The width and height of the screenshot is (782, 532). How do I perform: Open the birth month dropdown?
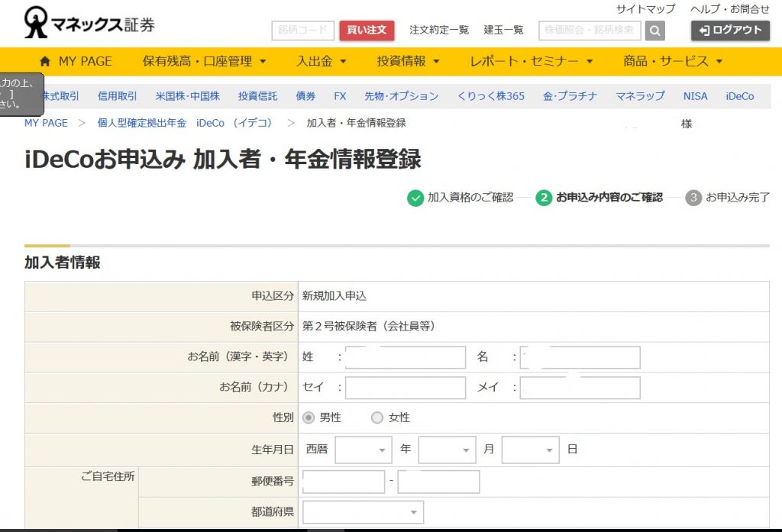coord(446,450)
